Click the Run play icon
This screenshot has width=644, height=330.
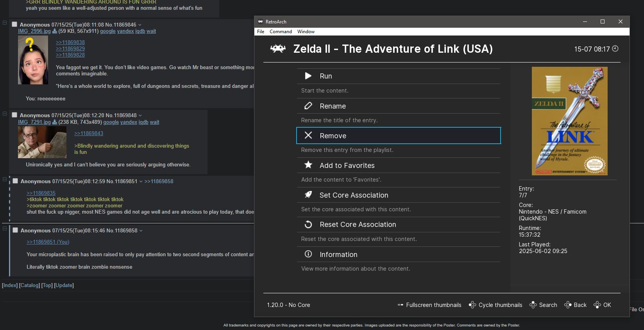[x=308, y=76]
